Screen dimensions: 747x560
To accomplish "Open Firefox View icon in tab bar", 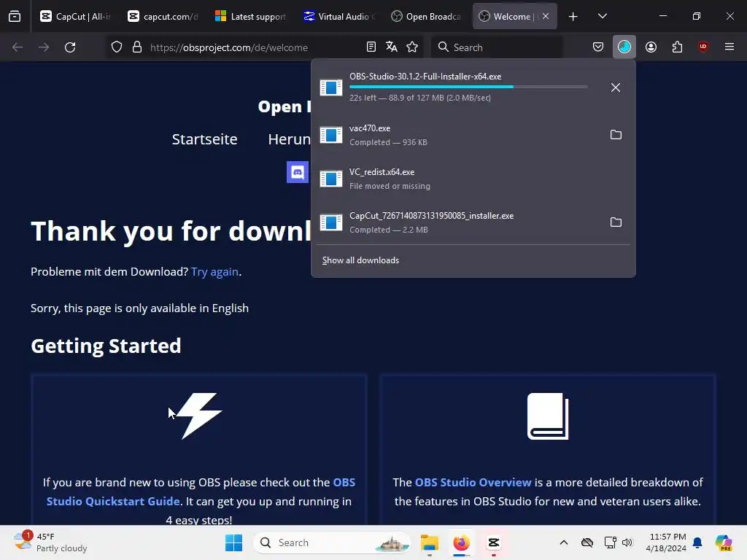I will tap(15, 16).
